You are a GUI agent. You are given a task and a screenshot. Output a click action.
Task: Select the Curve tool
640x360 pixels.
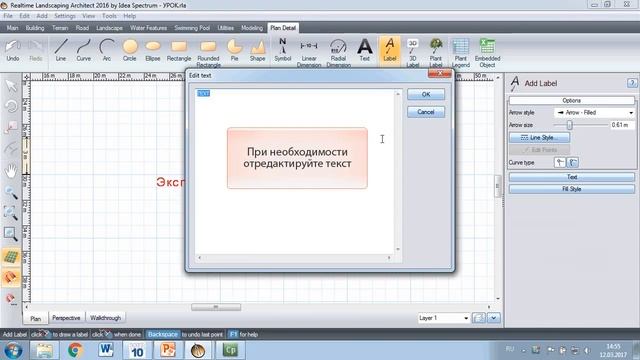83,50
